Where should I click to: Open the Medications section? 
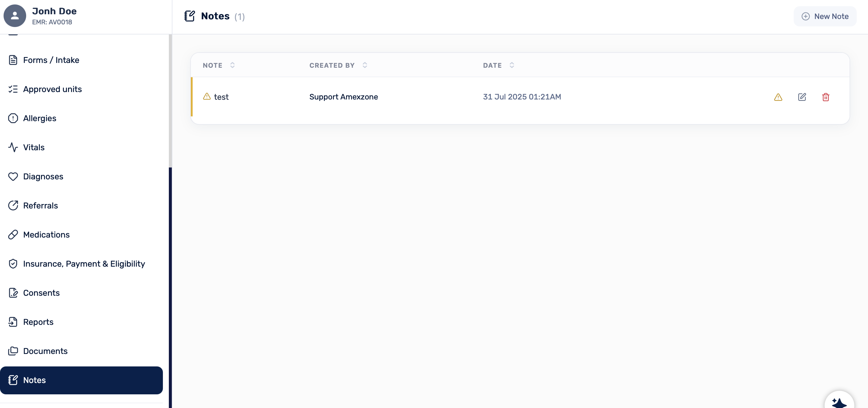[81, 235]
